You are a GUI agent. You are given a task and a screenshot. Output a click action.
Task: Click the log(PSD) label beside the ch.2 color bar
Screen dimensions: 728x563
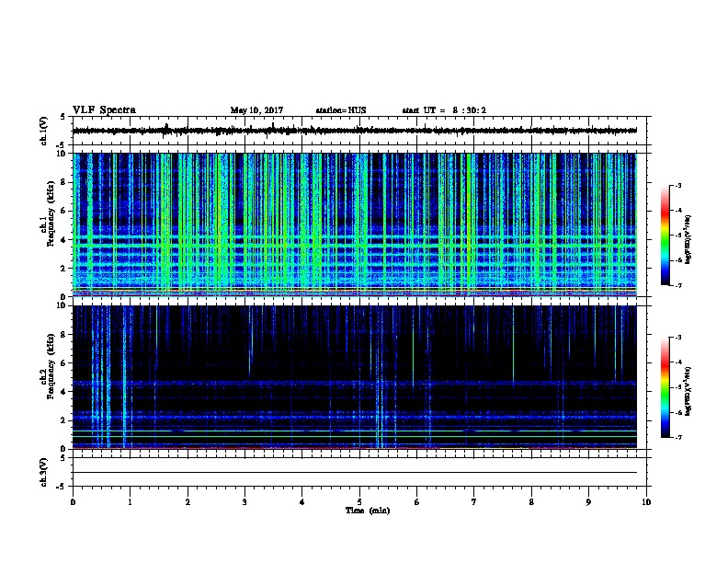tap(688, 391)
